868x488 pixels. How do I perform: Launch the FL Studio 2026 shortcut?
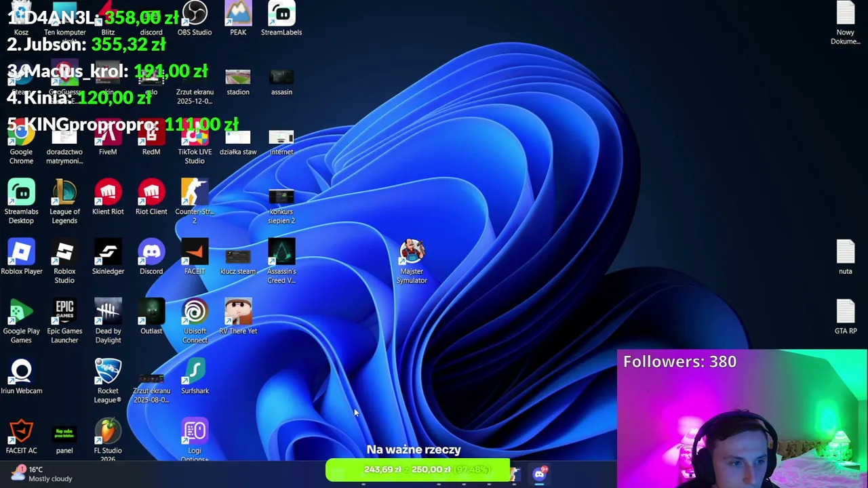click(x=108, y=440)
